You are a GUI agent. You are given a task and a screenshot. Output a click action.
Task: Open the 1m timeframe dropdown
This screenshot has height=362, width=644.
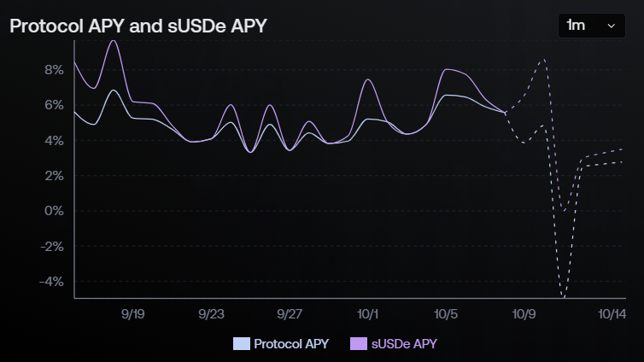590,26
